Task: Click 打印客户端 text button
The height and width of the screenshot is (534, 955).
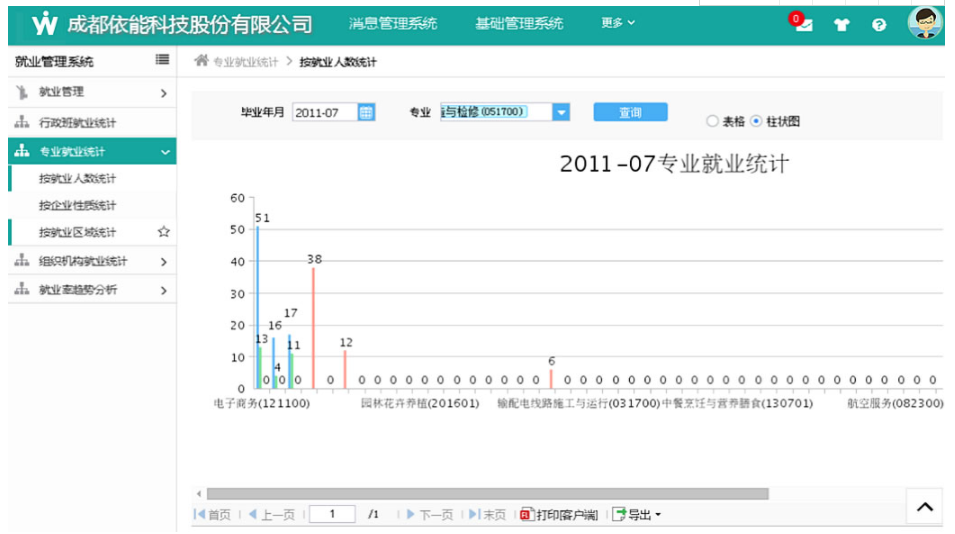Action: pyautogui.click(x=567, y=515)
